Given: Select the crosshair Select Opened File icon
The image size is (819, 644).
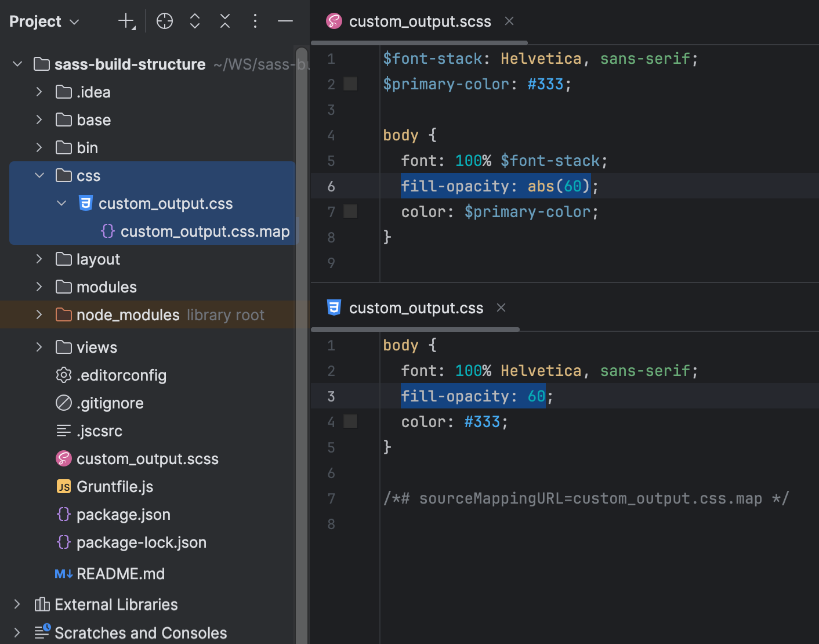Looking at the screenshot, I should pos(164,21).
